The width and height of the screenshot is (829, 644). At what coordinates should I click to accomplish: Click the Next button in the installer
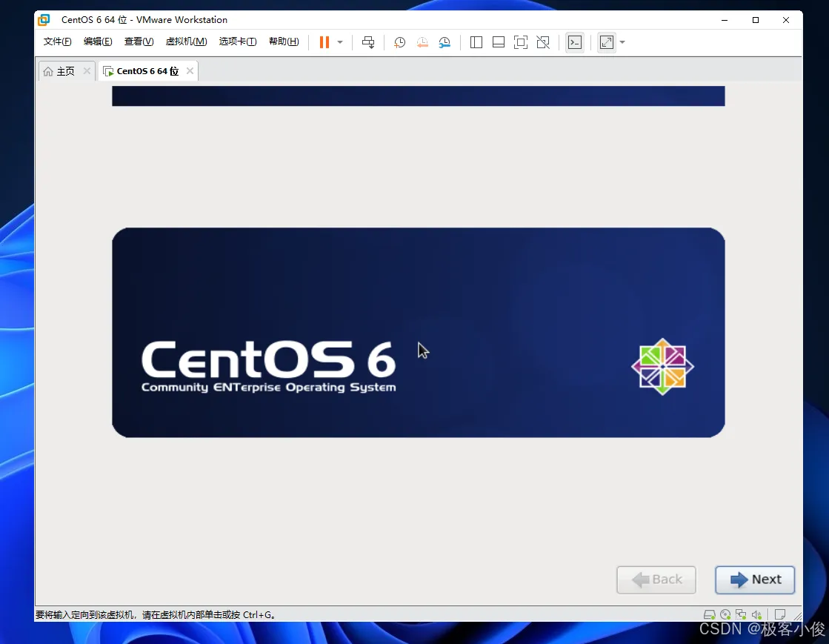click(x=755, y=580)
